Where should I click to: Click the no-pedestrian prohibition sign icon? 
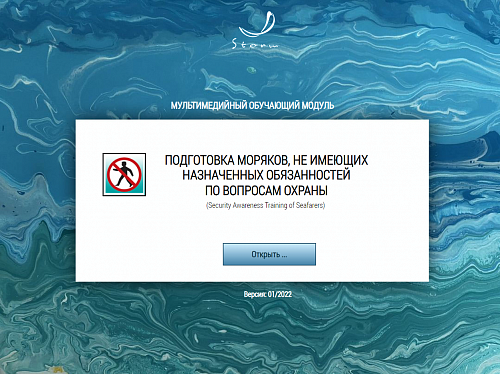(124, 174)
